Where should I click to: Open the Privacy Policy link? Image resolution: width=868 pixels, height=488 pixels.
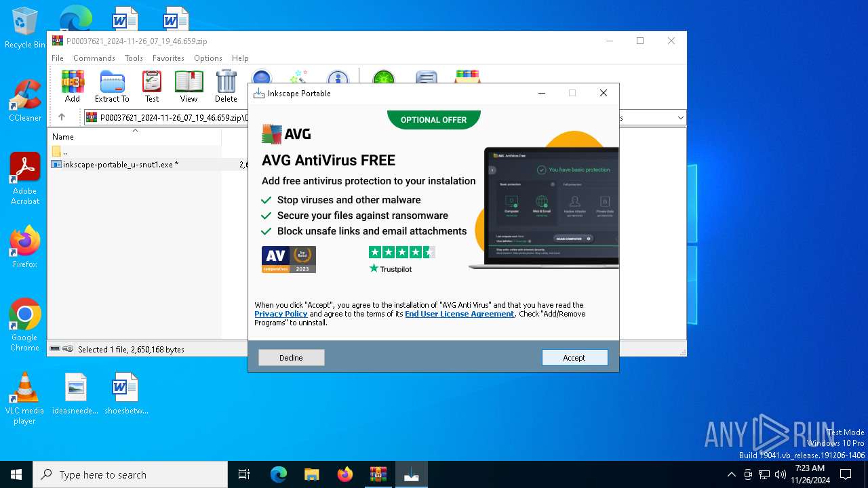[281, 314]
